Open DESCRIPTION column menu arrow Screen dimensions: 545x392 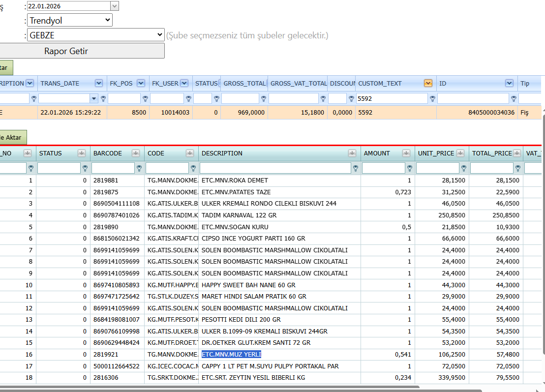pos(352,153)
